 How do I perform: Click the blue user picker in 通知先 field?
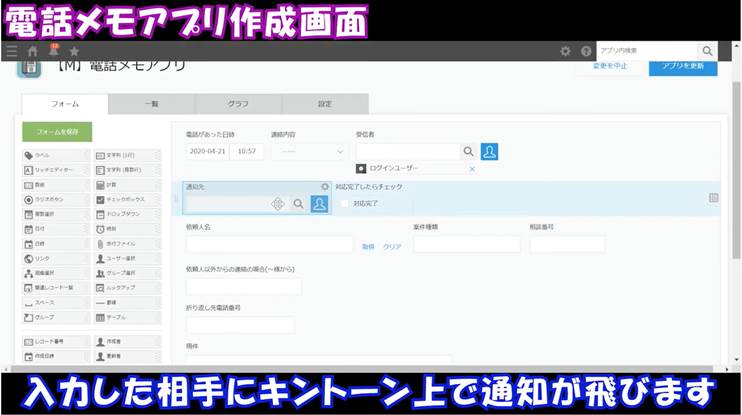coord(319,204)
